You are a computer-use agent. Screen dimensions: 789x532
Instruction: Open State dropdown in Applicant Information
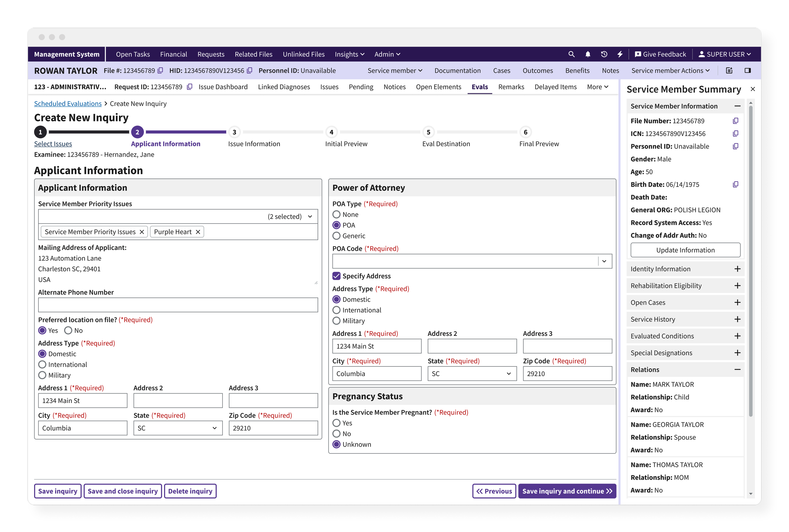coord(178,429)
